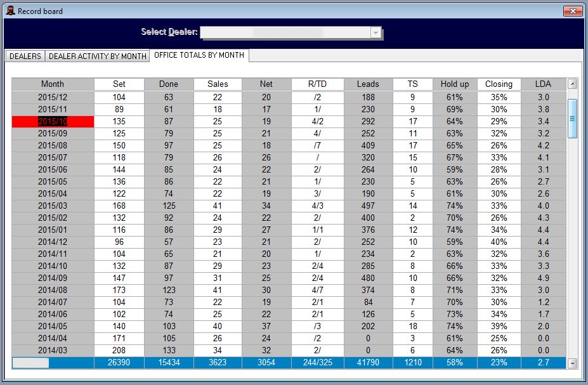Click total R/TD value 244/325
This screenshot has height=385, width=588.
click(x=317, y=363)
